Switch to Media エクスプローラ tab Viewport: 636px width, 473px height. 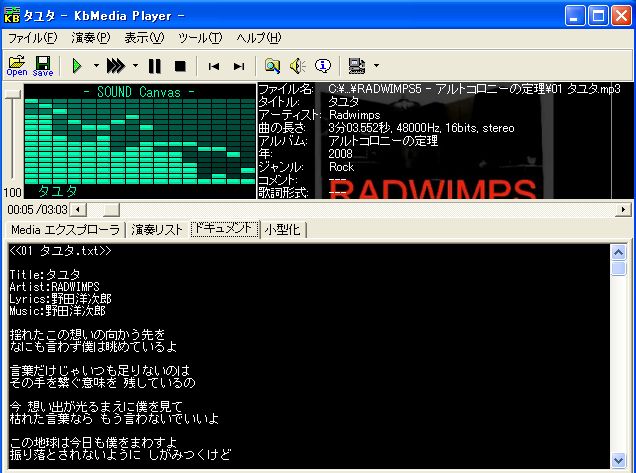click(x=66, y=230)
